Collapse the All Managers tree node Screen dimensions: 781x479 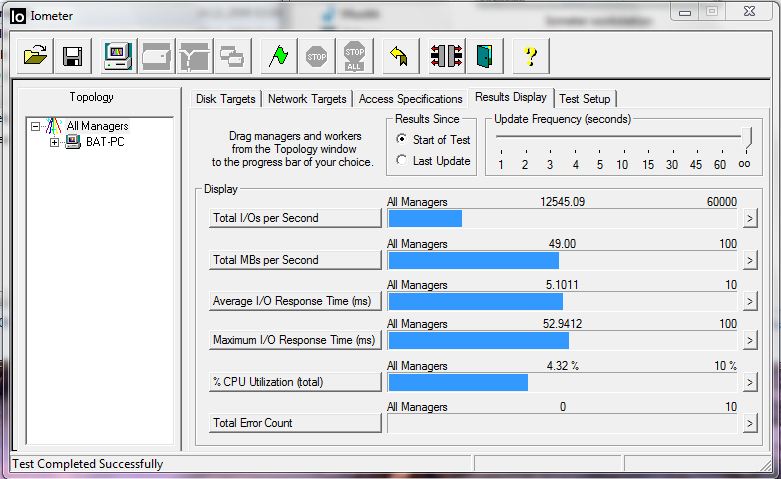coord(35,126)
